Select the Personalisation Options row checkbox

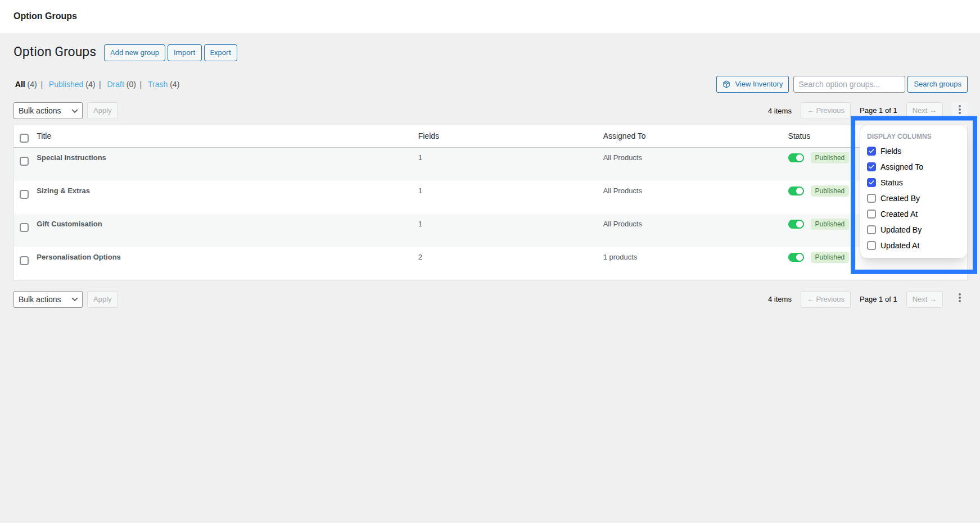(24, 261)
